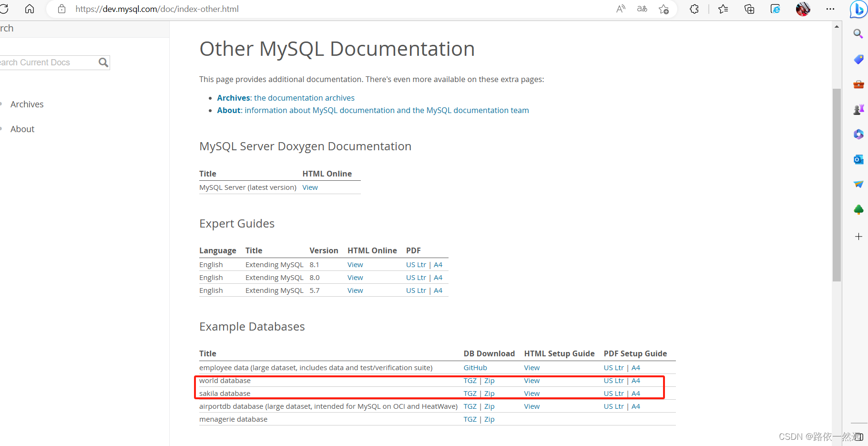Download the world database Zip file
Image resolution: width=868 pixels, height=446 pixels.
(490, 380)
